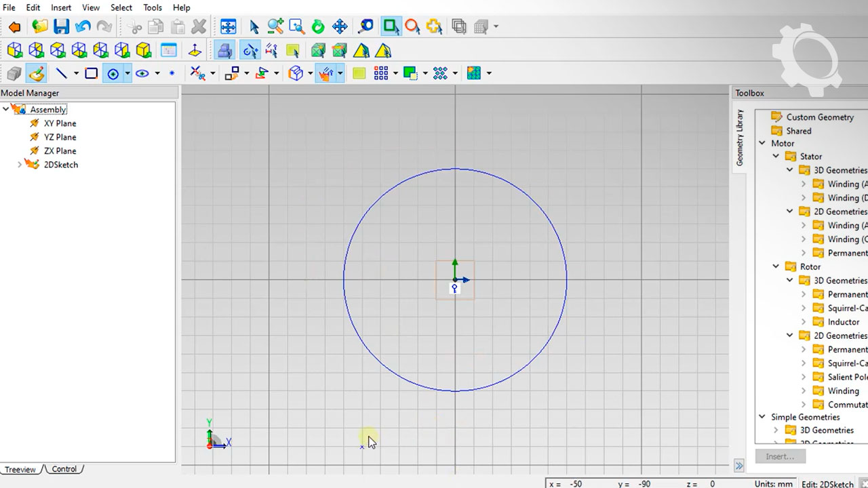The image size is (868, 488).
Task: Select the Line drawing tool
Action: (x=61, y=73)
